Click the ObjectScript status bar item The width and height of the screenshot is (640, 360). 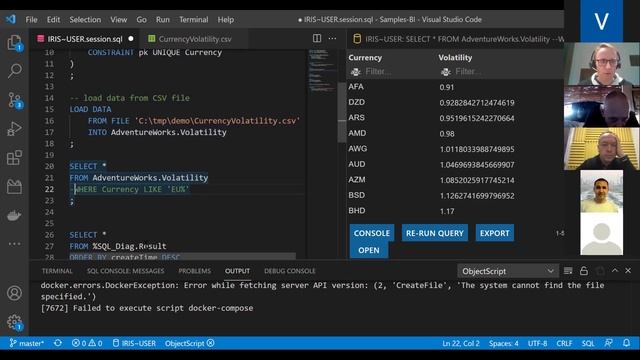coord(190,343)
